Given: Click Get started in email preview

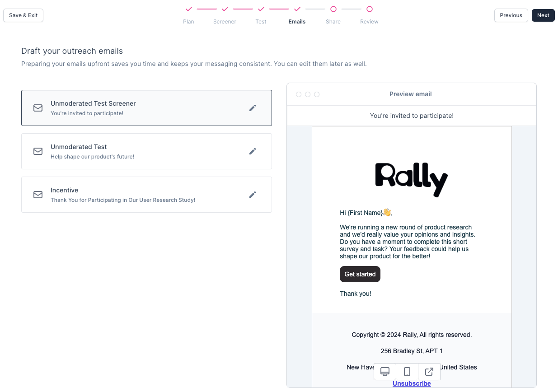Looking at the screenshot, I should 360,274.
